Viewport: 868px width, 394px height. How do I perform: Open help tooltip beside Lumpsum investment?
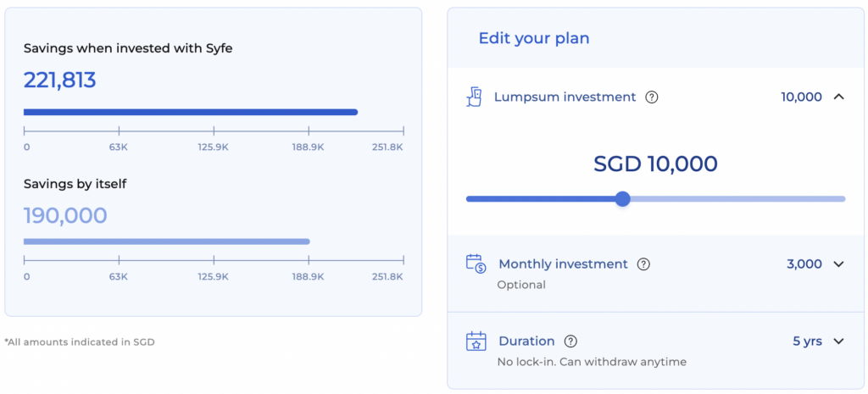coord(652,97)
